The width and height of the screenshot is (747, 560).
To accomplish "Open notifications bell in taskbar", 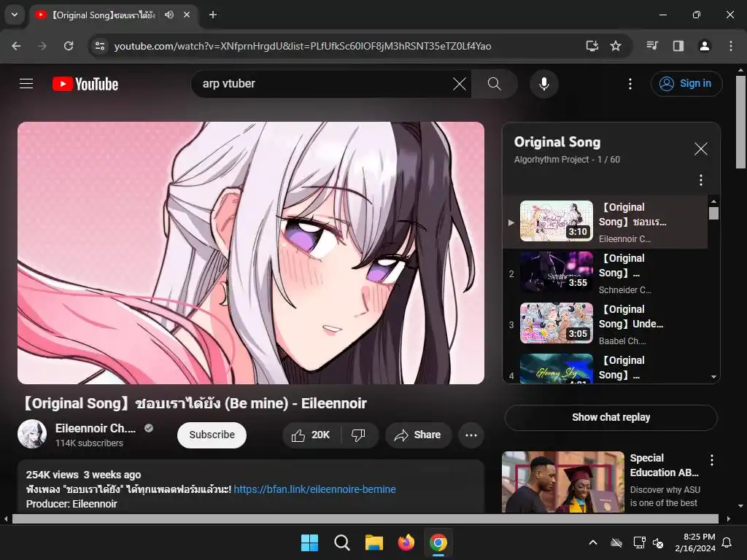I will coord(727,542).
